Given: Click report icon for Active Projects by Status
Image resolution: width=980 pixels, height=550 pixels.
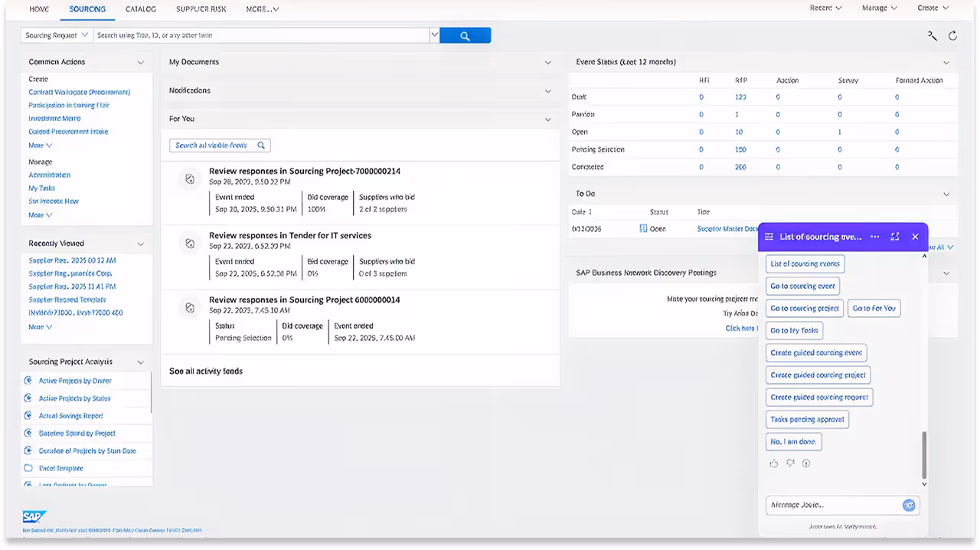Looking at the screenshot, I should click(28, 398).
